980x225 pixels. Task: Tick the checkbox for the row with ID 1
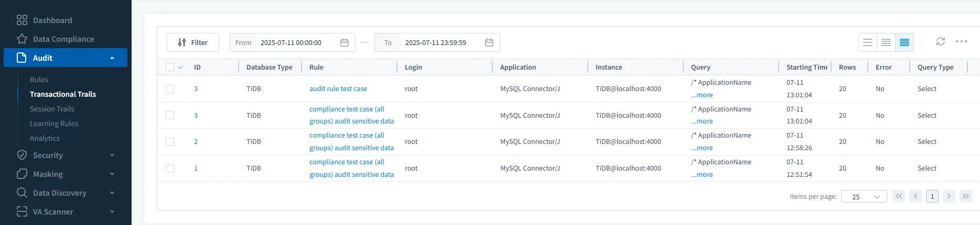coord(170,168)
